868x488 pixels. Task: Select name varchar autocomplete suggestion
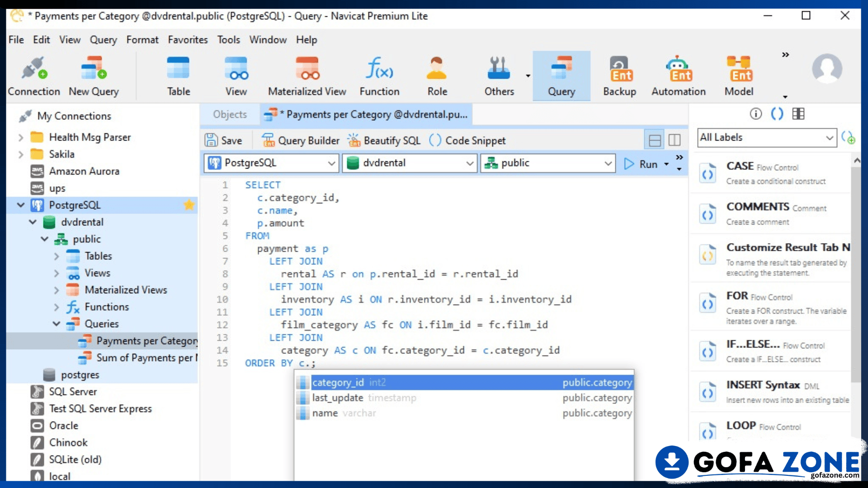coord(464,413)
